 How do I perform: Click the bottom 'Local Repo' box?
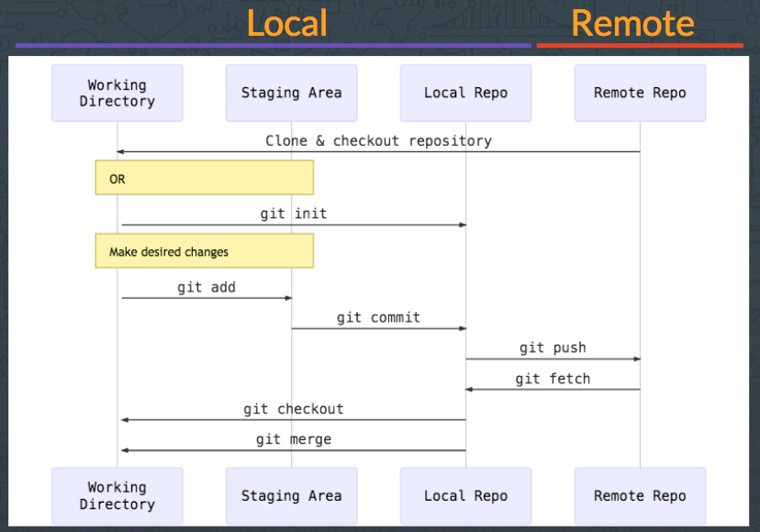point(465,495)
